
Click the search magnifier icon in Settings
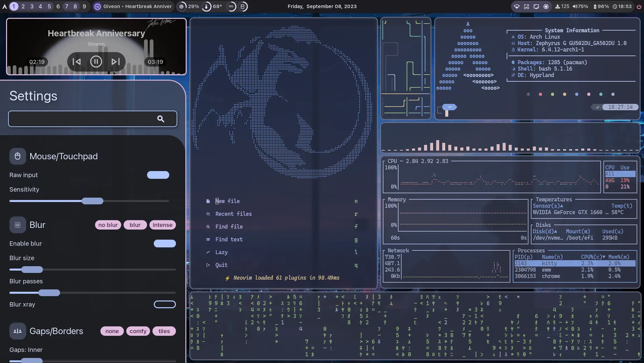161,119
